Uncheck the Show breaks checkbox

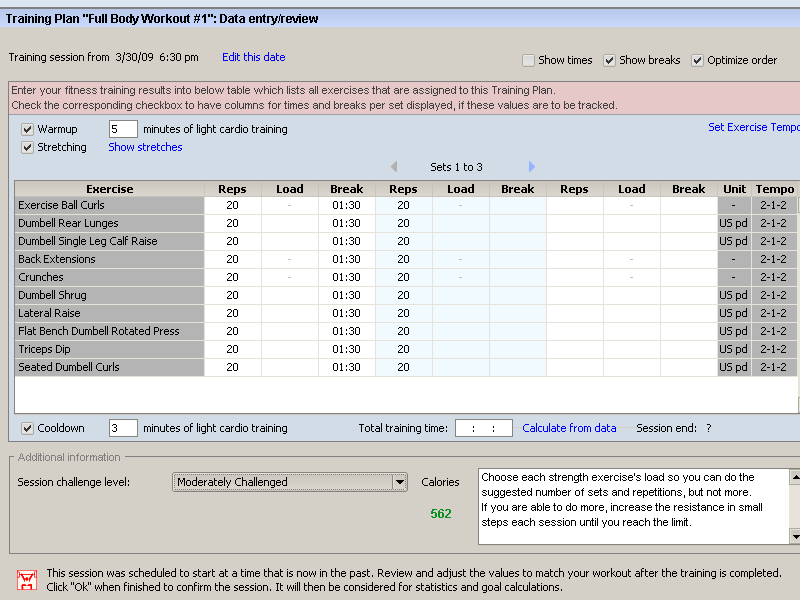[x=609, y=60]
